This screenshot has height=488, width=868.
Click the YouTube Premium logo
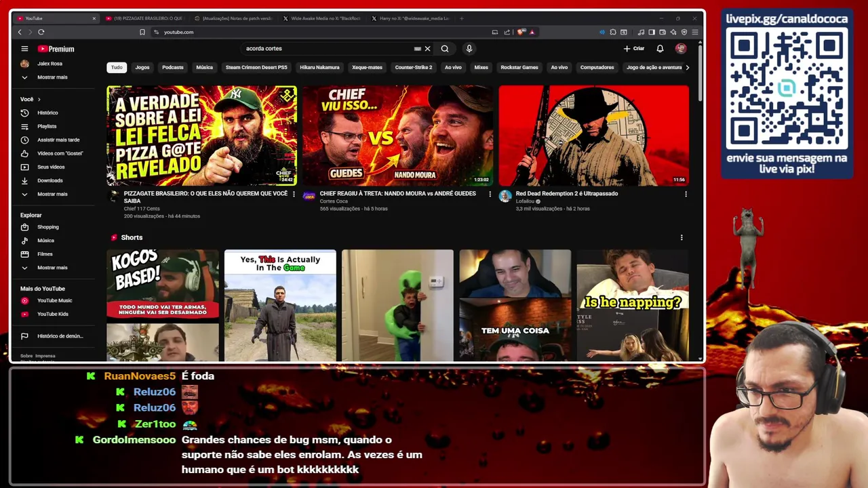point(56,49)
